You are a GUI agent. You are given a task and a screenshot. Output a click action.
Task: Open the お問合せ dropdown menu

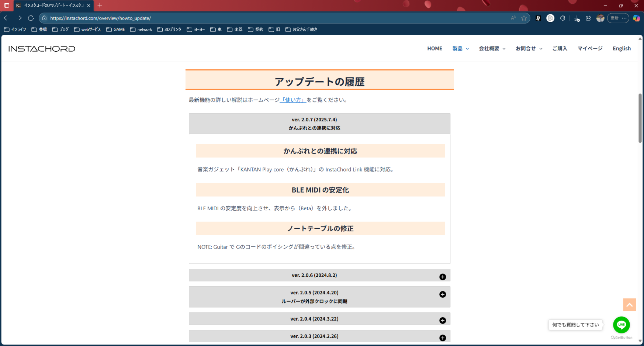click(x=529, y=48)
